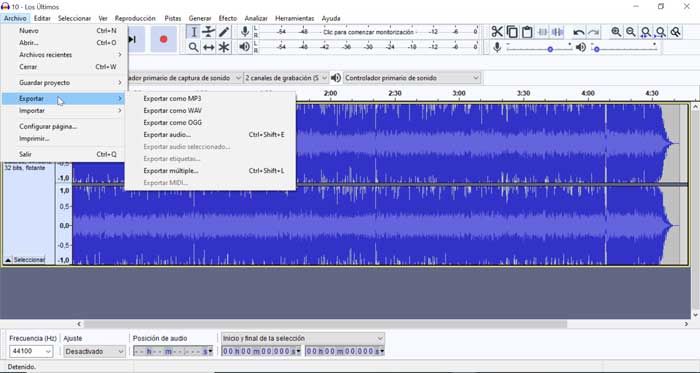This screenshot has width=700, height=373.
Task: Click the selection start time field
Action: [261, 351]
